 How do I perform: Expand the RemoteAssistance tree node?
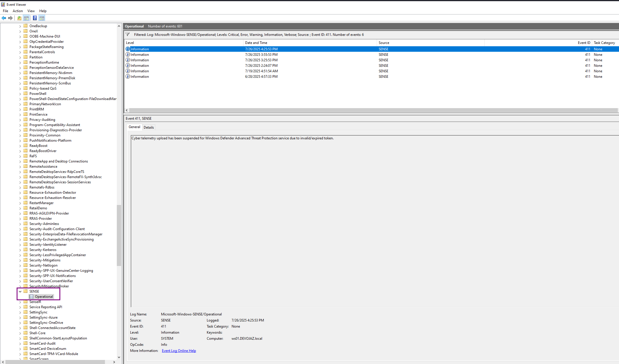(x=20, y=167)
